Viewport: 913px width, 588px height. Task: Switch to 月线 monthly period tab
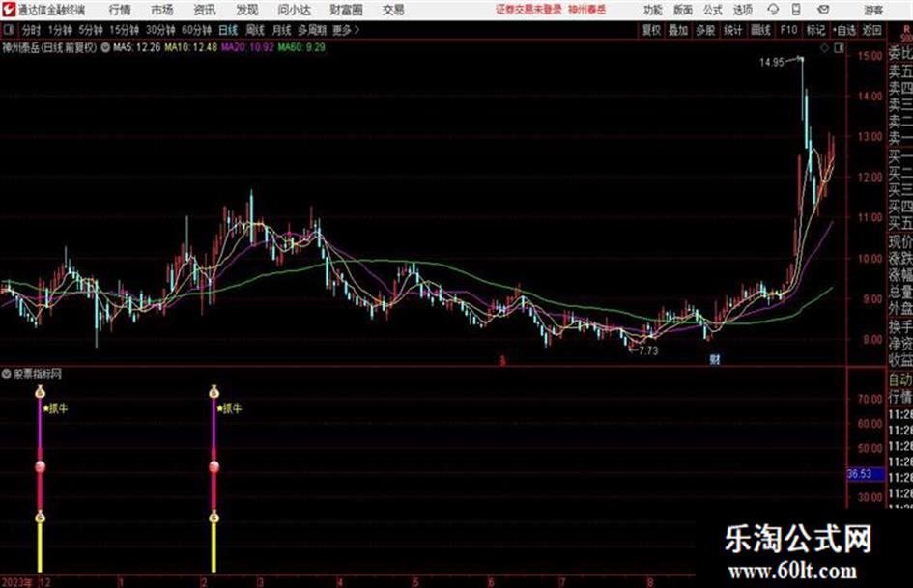pos(282,30)
